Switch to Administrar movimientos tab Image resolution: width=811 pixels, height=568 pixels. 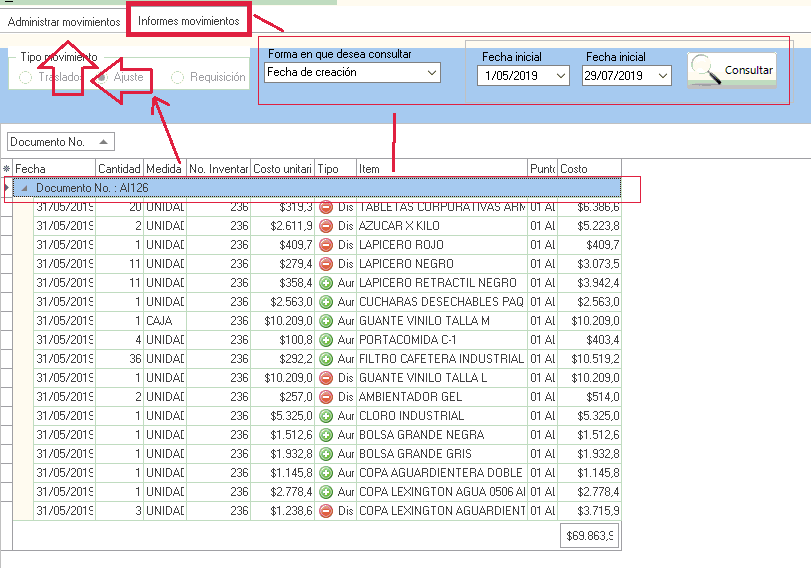point(64,21)
